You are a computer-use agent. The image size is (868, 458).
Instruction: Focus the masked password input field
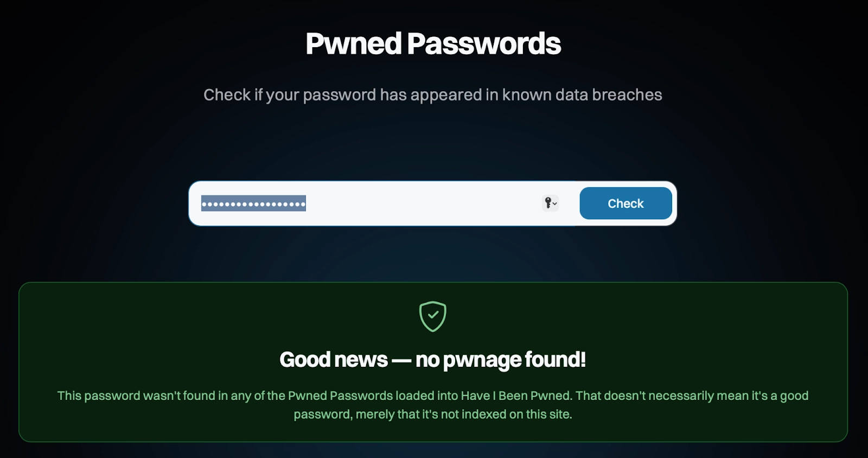point(380,203)
